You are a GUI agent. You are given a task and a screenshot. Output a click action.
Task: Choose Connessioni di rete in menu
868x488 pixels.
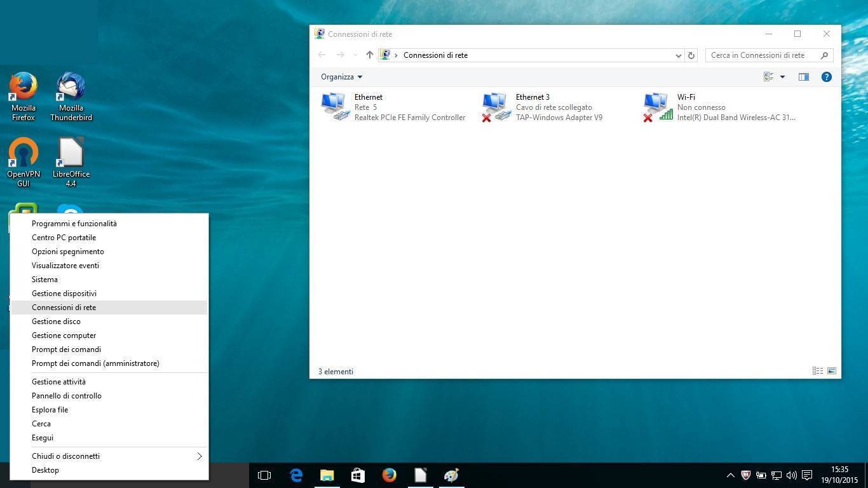109,308
